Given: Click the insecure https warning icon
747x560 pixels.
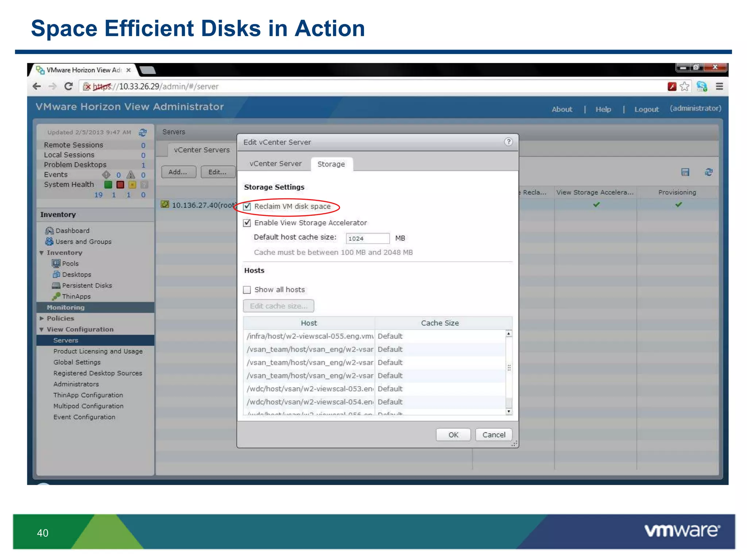Looking at the screenshot, I should 87,86.
